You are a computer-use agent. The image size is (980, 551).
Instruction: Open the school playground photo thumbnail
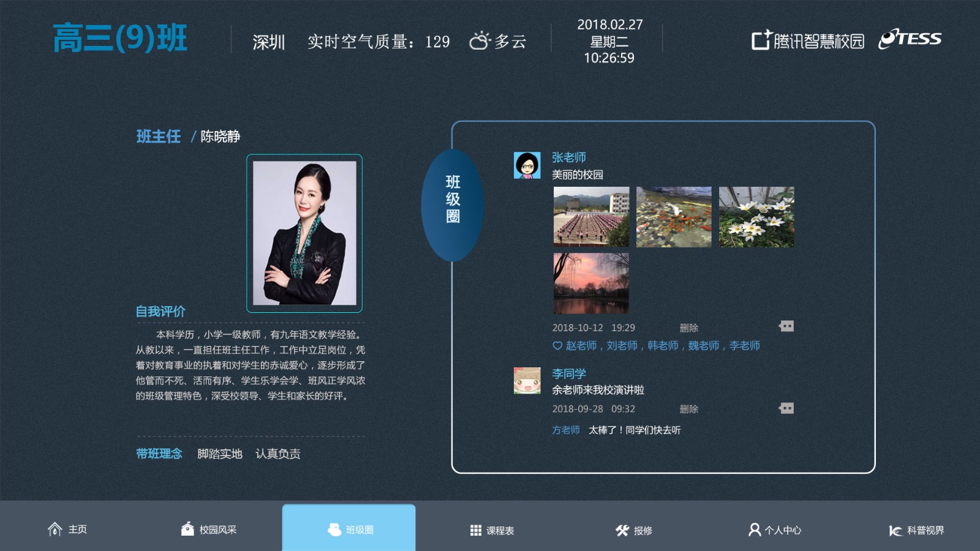[x=591, y=217]
